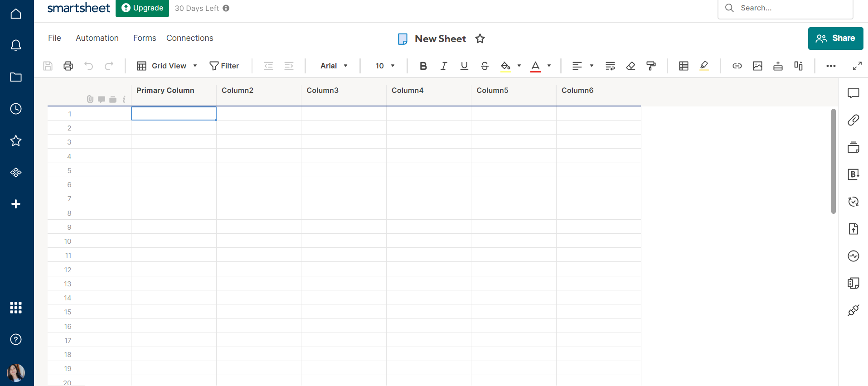Click the Insert Hyperlink icon
The image size is (868, 386).
737,66
